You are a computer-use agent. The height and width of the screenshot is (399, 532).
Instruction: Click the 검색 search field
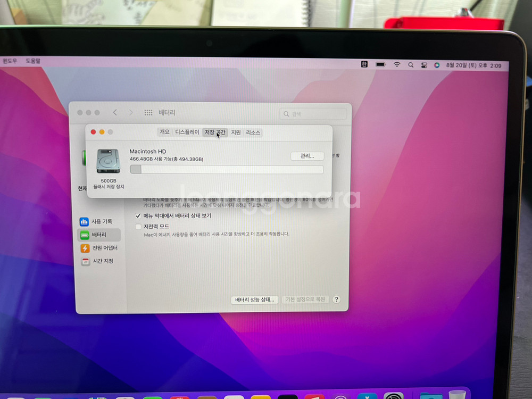(313, 114)
